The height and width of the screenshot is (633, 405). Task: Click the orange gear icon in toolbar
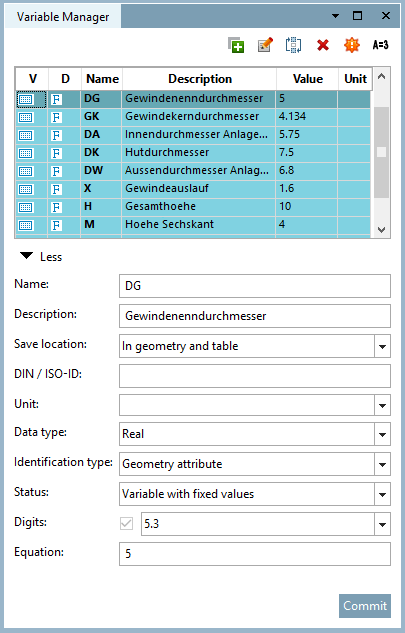click(x=352, y=45)
